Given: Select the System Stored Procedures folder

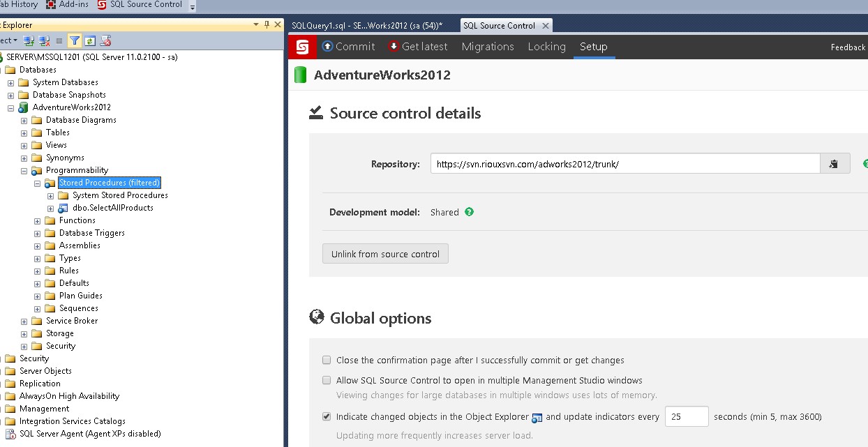Looking at the screenshot, I should coord(120,195).
